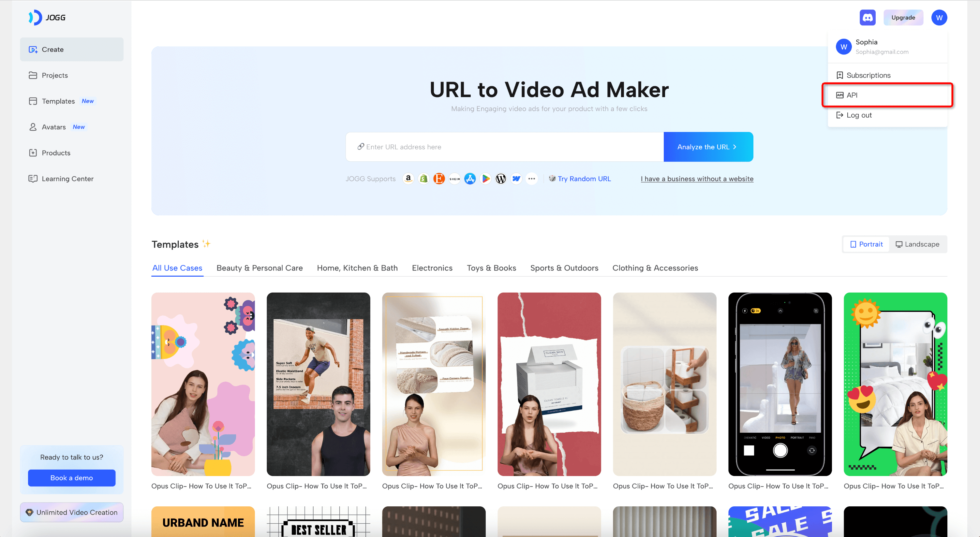Open Subscriptions from the account menu

[x=868, y=75]
